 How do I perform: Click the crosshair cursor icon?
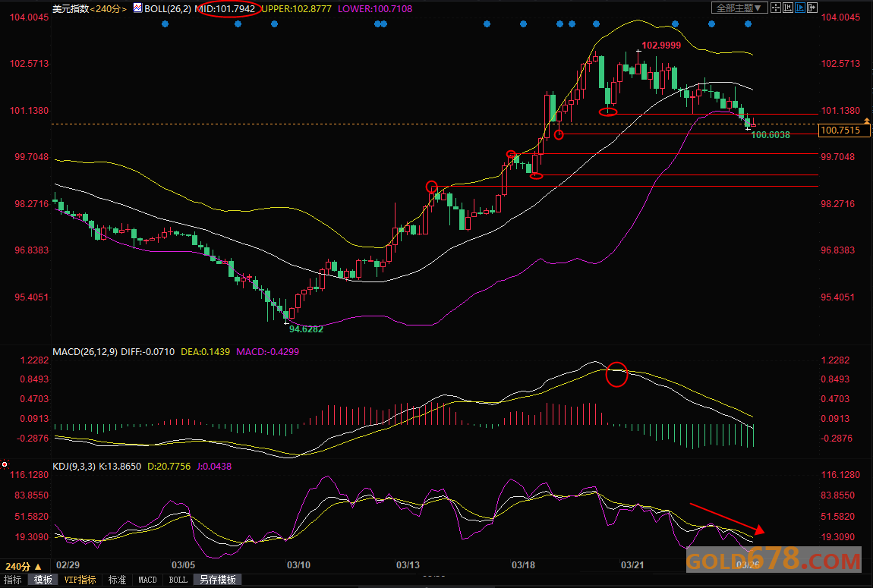click(x=776, y=8)
